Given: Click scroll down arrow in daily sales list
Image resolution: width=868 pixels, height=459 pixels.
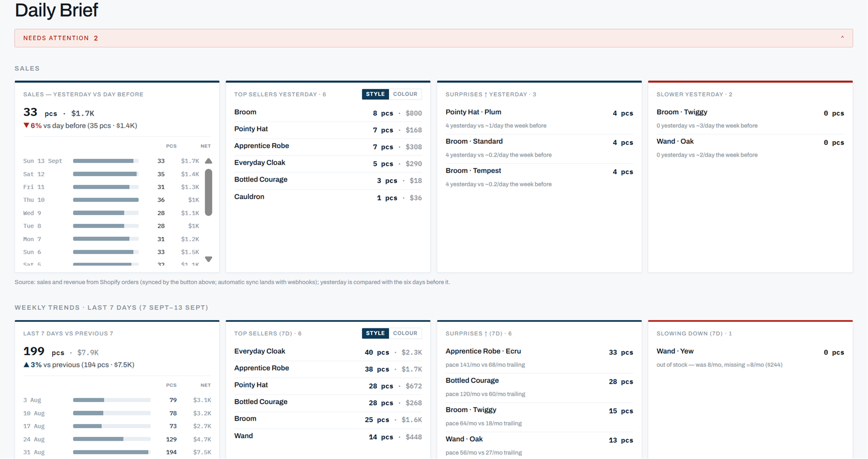Looking at the screenshot, I should point(208,259).
